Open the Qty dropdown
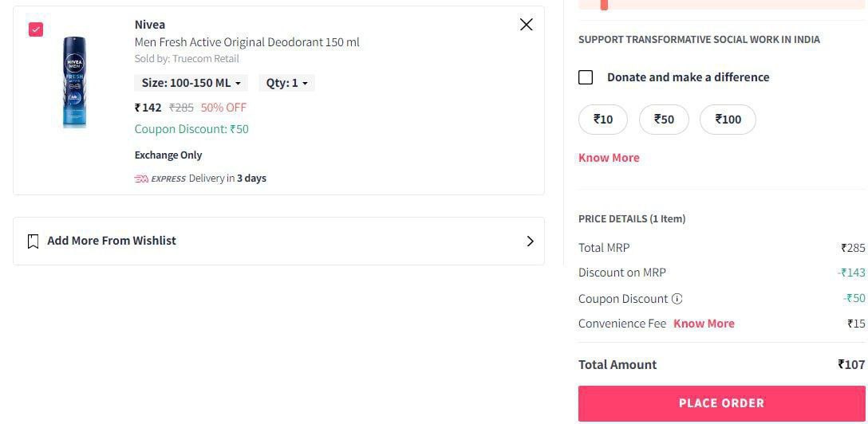 pos(286,83)
